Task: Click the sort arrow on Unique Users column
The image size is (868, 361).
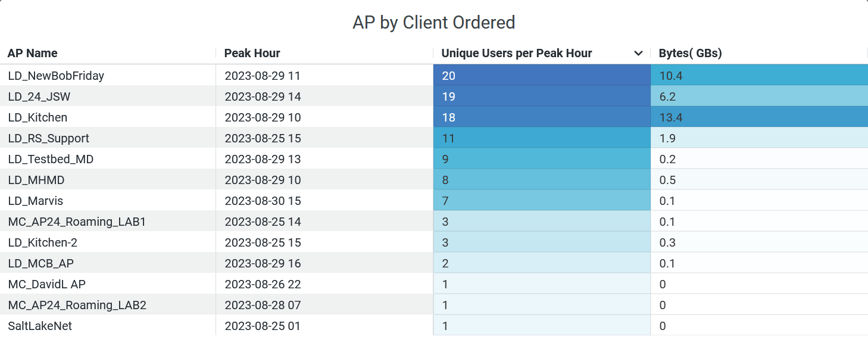Action: point(638,54)
